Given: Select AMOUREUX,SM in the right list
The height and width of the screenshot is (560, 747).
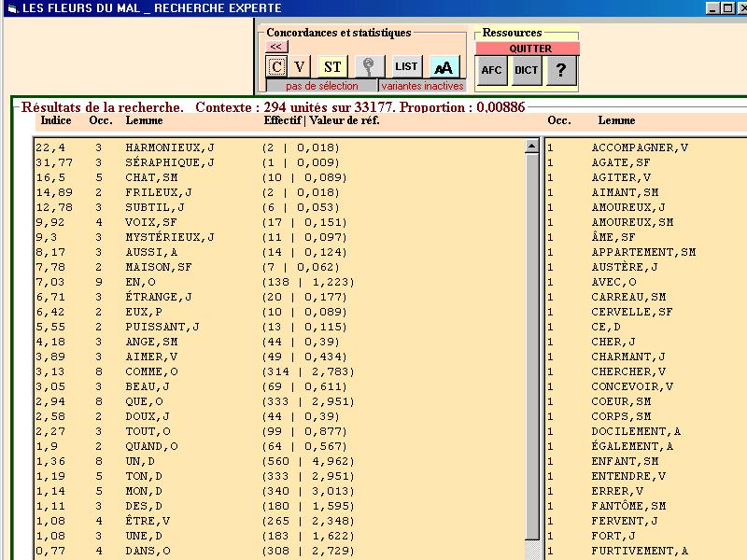Looking at the screenshot, I should [646, 222].
